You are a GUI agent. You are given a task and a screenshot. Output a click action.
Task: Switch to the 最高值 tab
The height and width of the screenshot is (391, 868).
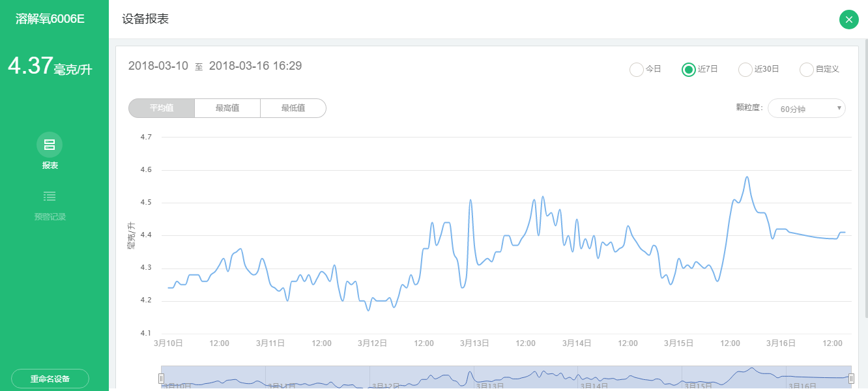point(227,108)
